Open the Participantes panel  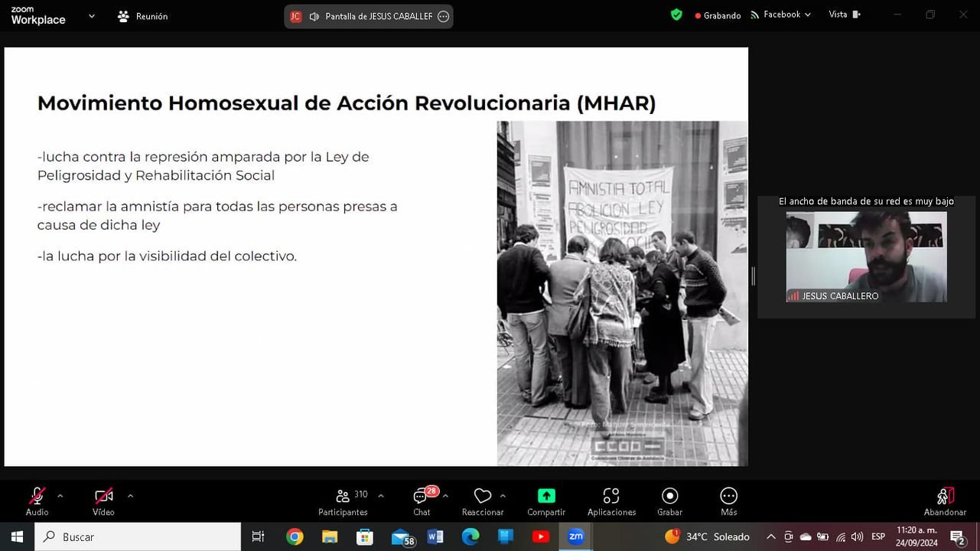click(x=343, y=501)
